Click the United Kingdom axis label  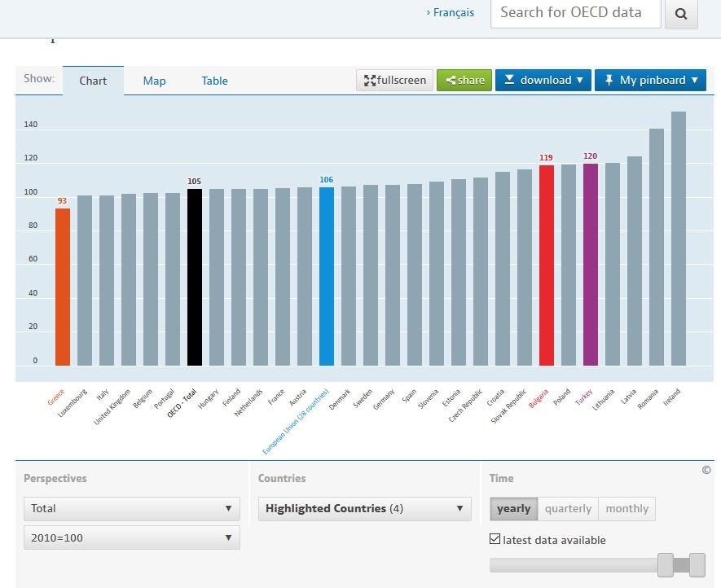click(x=112, y=407)
